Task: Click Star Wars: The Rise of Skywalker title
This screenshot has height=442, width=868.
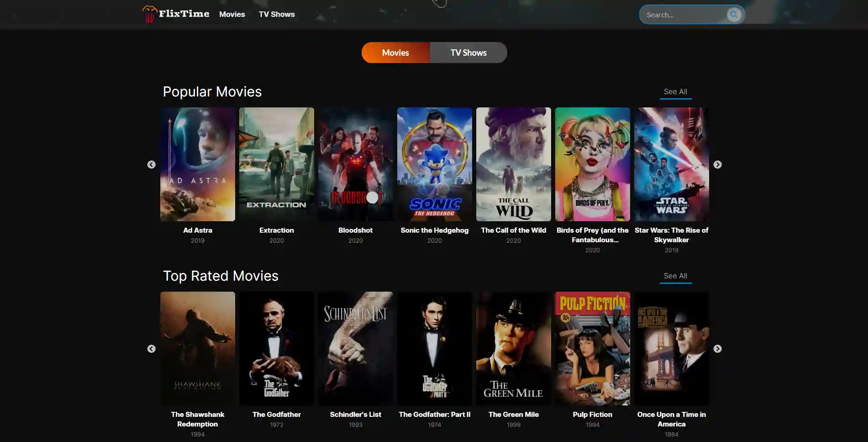Action: tap(672, 235)
